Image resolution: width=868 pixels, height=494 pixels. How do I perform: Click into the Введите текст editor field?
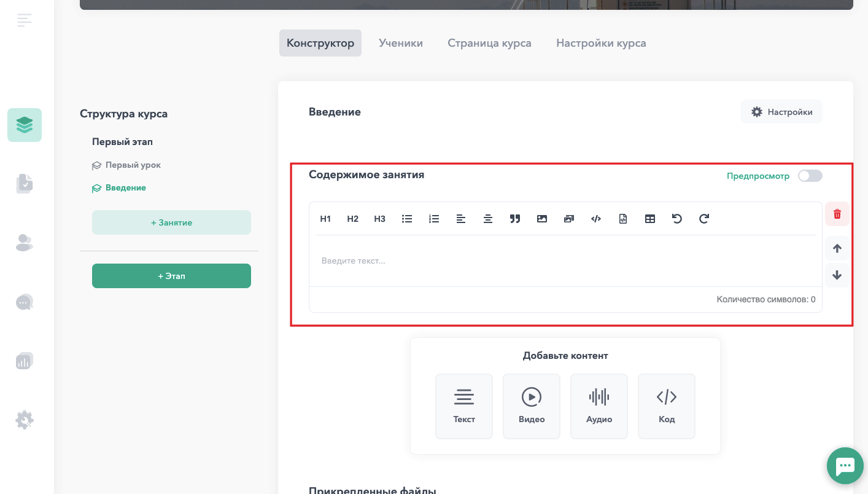click(565, 261)
